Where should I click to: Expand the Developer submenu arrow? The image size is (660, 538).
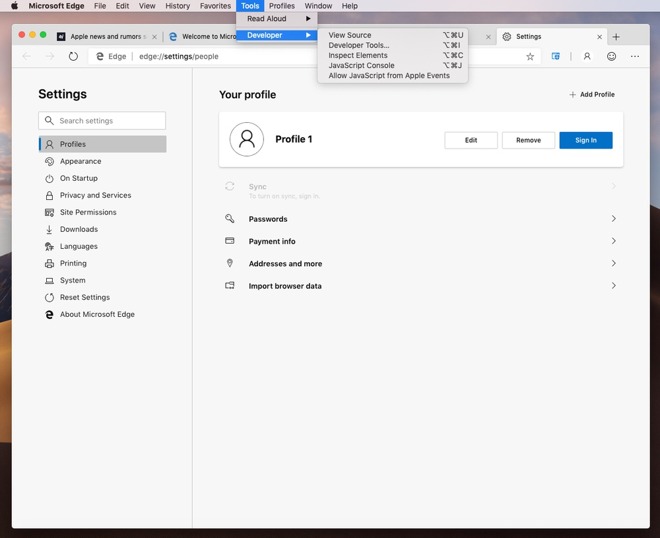pyautogui.click(x=308, y=35)
